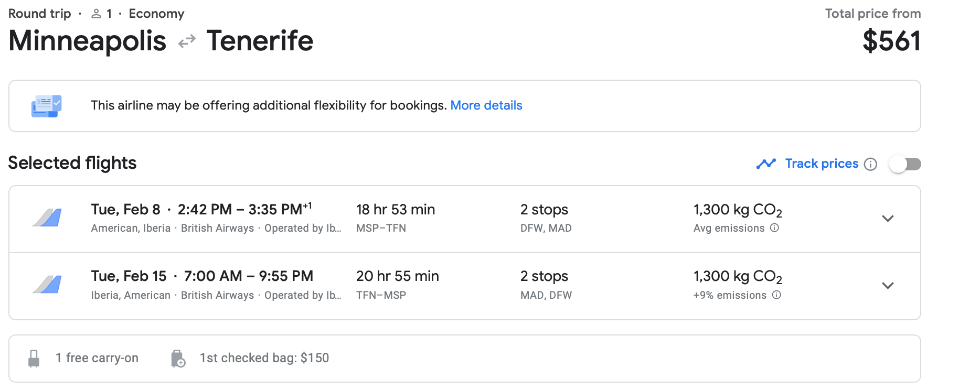Click the checked bag icon

coord(178,359)
